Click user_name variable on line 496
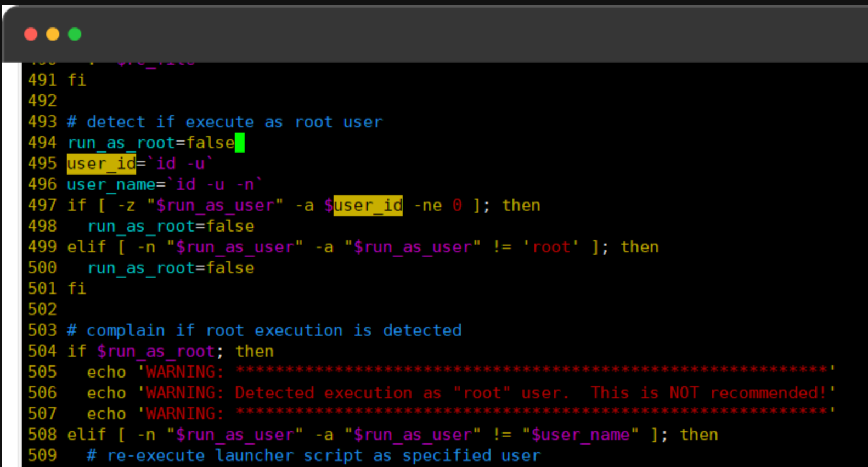This screenshot has width=868, height=467. [x=111, y=184]
